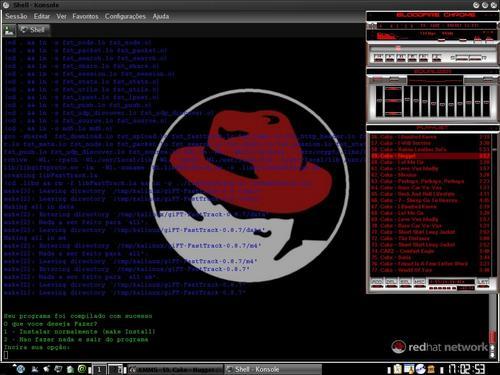The width and height of the screenshot is (500, 375).
Task: Click the XMMS pause button
Action: 401,58
